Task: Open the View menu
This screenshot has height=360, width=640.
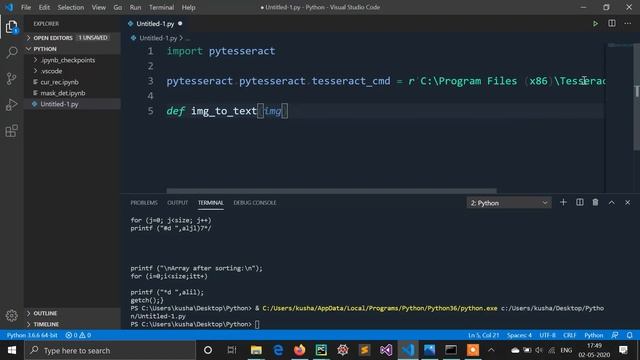Action: point(98,7)
